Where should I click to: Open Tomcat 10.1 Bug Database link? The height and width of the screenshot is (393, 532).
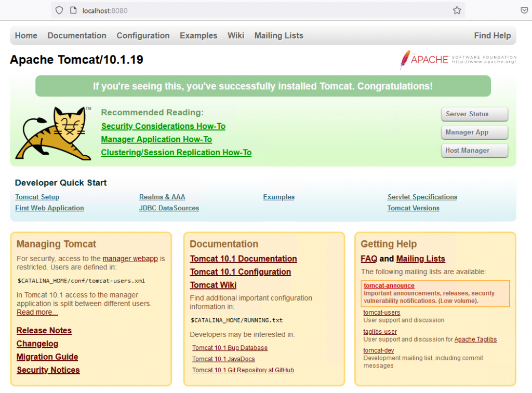(230, 348)
